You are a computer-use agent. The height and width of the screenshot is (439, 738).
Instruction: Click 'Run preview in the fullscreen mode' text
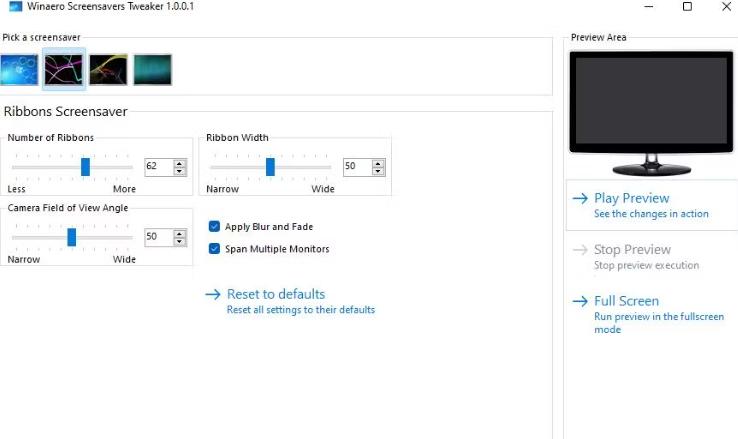pyautogui.click(x=659, y=323)
